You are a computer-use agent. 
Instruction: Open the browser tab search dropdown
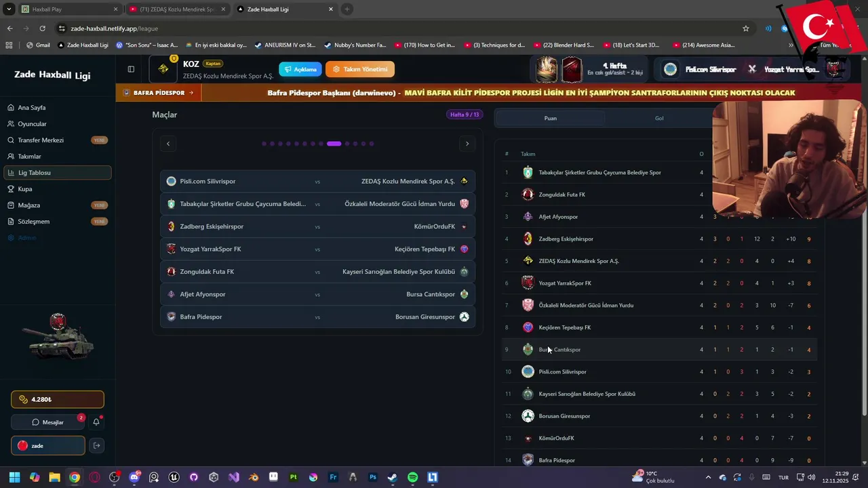9,9
